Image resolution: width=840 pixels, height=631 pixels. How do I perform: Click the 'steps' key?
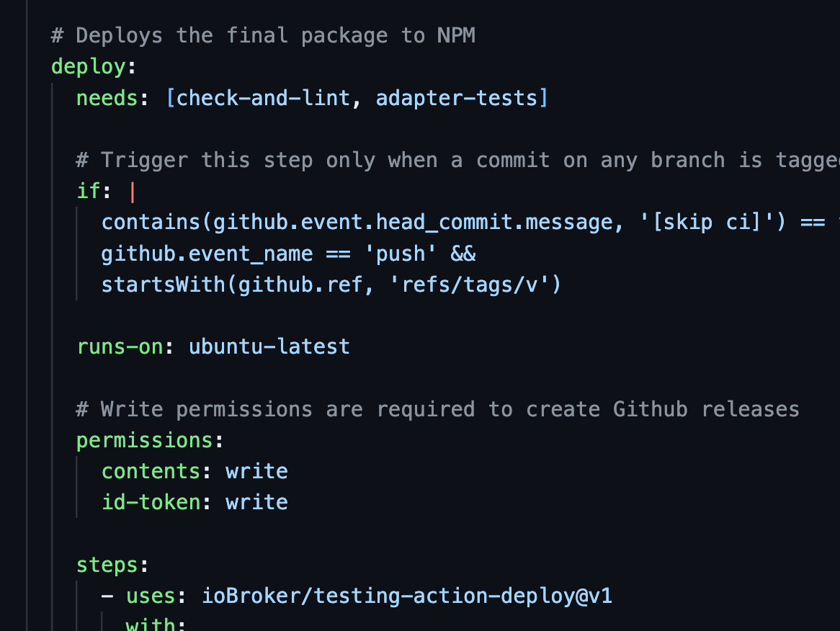[x=107, y=565]
